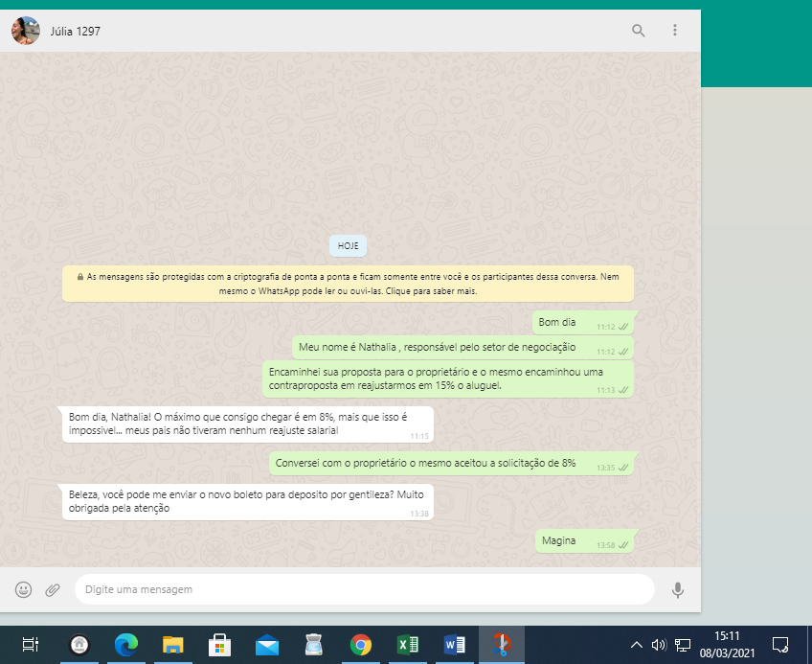Expand hidden system tray icons
Viewport: 812px width, 664px height.
[636, 645]
